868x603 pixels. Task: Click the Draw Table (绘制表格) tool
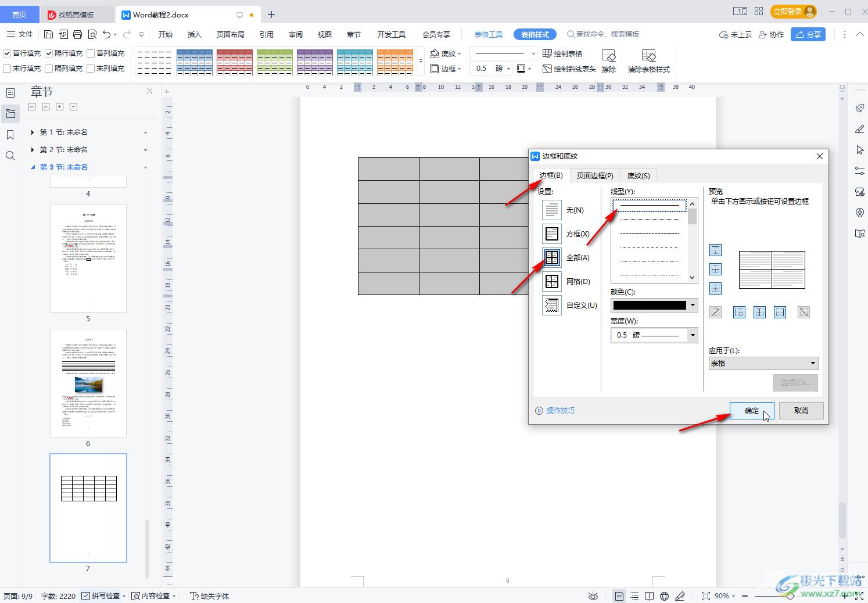coord(562,53)
